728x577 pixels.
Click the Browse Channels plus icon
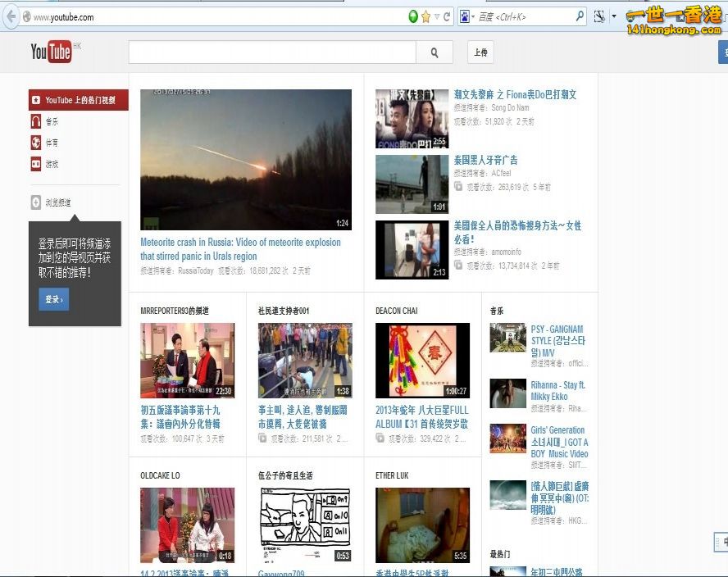coord(36,202)
